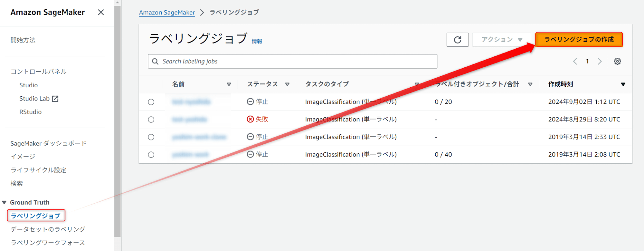644x251 pixels.
Task: Select the job with 0 / 40 objects
Action: click(x=151, y=155)
